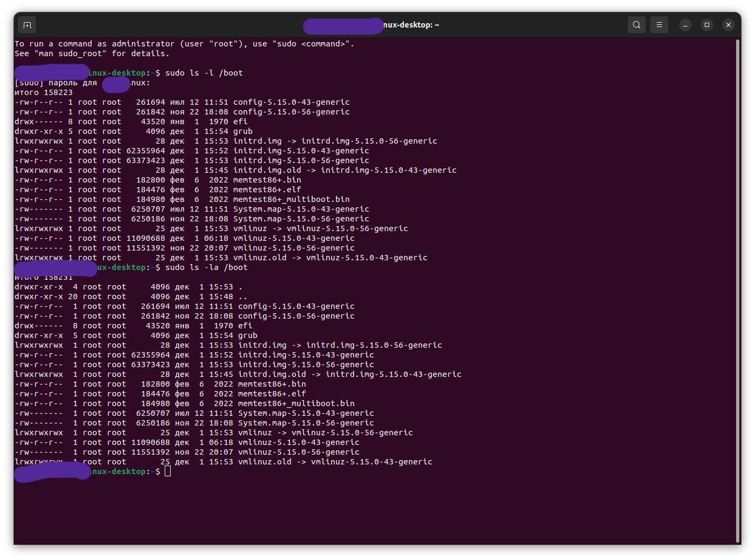
Task: Click config-5.15.0-43-generic filename
Action: [291, 102]
